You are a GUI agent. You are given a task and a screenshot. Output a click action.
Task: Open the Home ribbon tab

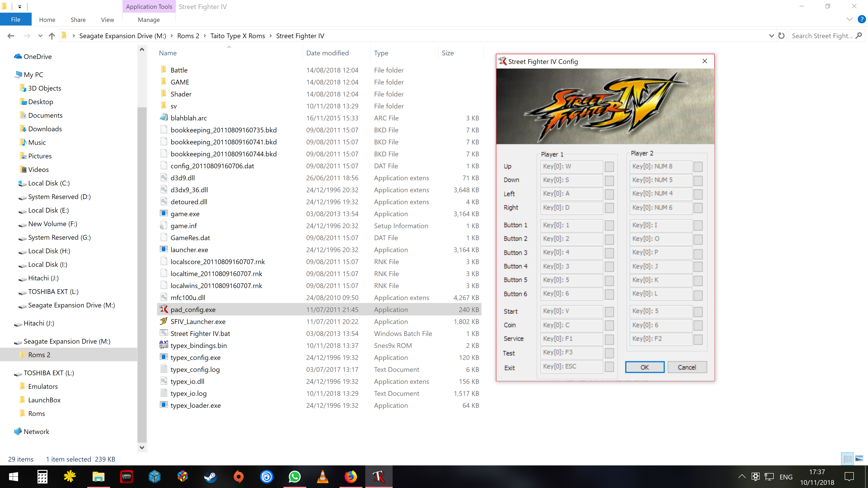[47, 19]
